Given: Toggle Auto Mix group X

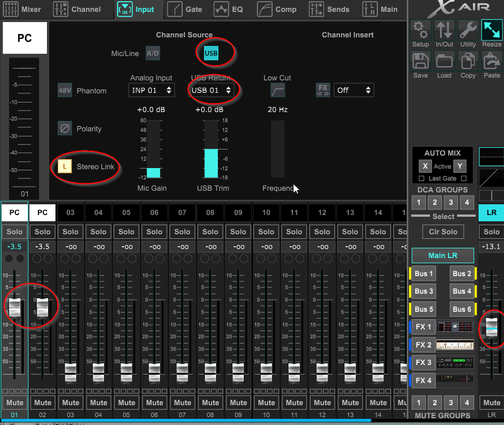Looking at the screenshot, I should [425, 166].
